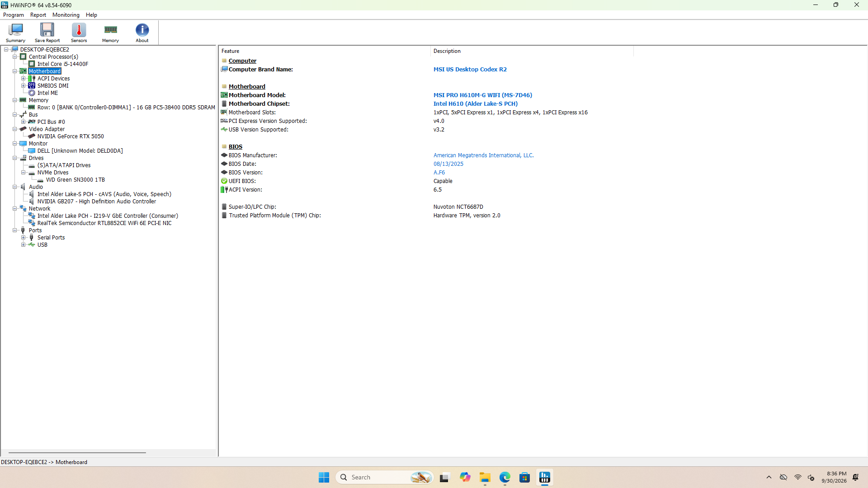Click the WD Green SN3000 drive icon
This screenshot has height=488, width=868.
tap(40, 180)
